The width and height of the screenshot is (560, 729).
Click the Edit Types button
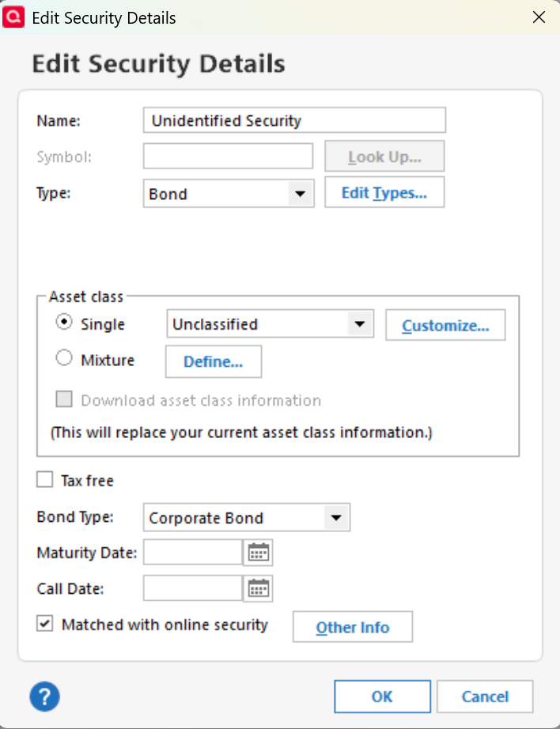click(x=384, y=193)
